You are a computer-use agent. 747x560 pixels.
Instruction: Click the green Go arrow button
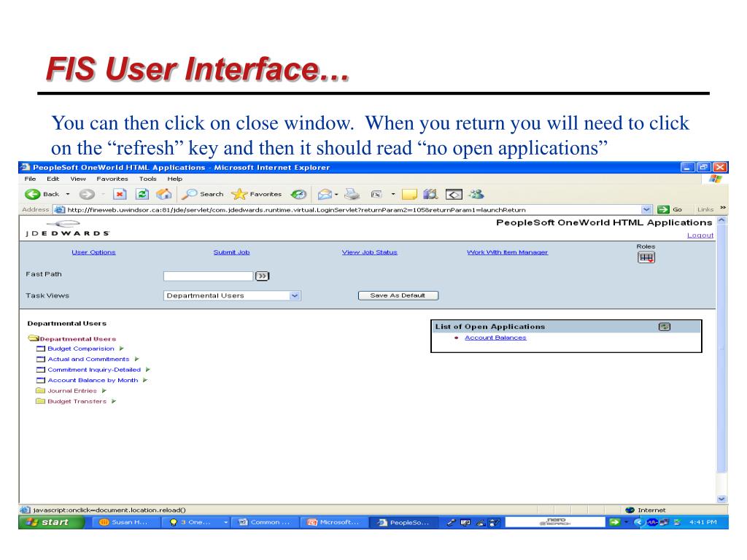point(663,209)
